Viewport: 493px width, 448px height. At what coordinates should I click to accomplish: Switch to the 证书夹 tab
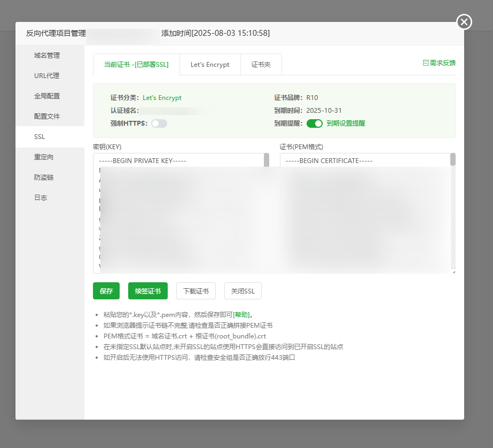pos(261,65)
